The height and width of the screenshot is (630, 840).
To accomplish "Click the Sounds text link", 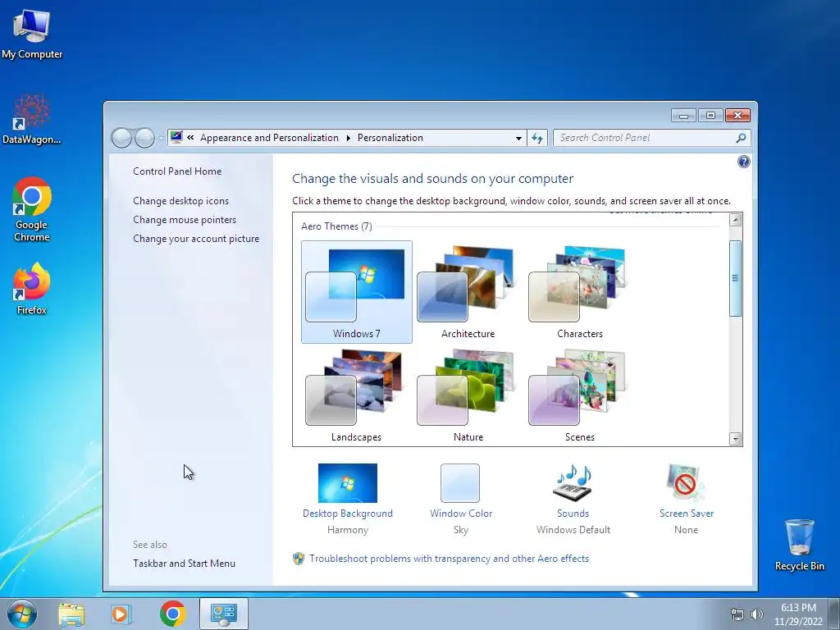I will click(x=573, y=514).
